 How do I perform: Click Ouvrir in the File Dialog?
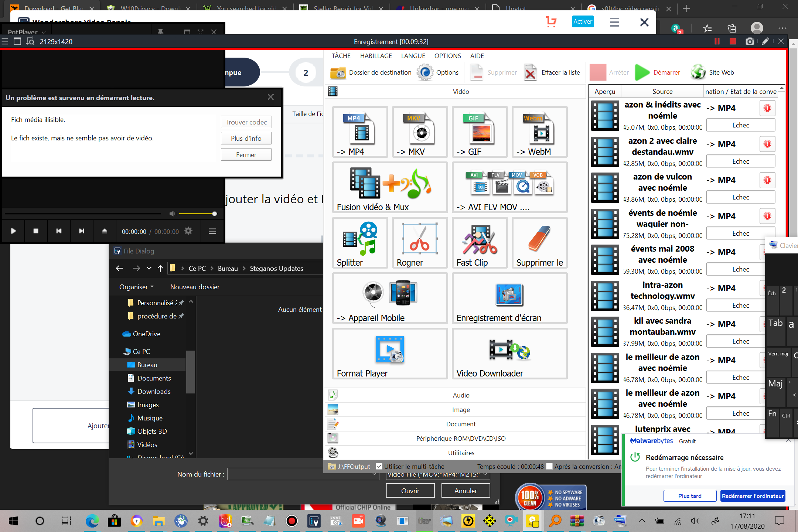coord(410,491)
